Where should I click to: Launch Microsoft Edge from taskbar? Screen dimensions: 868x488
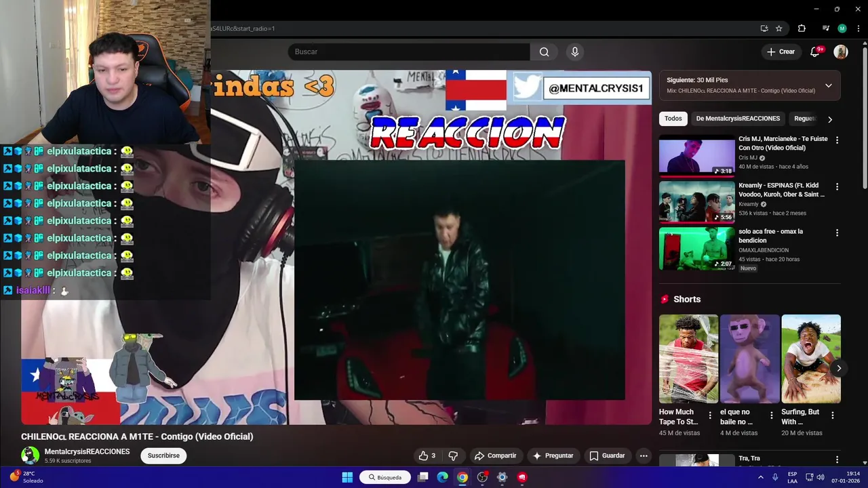pyautogui.click(x=443, y=477)
